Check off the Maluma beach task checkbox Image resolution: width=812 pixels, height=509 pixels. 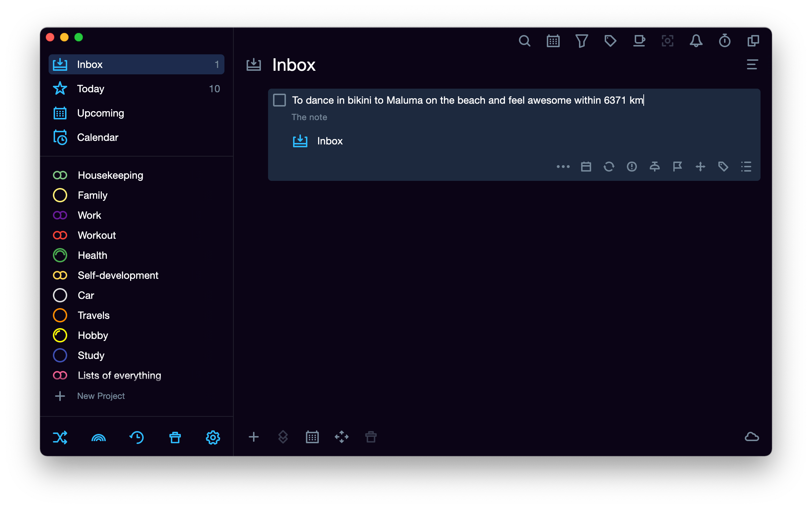pyautogui.click(x=279, y=100)
